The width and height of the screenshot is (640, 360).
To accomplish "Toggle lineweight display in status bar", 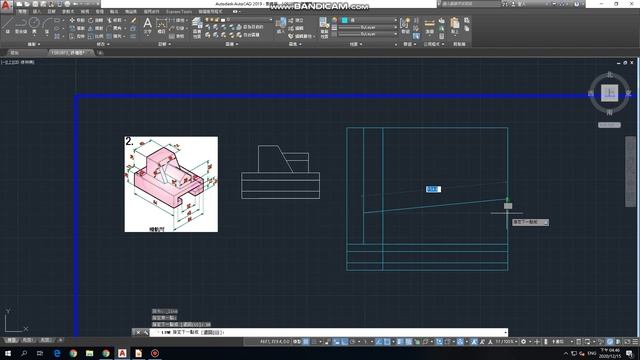I will tap(400, 342).
